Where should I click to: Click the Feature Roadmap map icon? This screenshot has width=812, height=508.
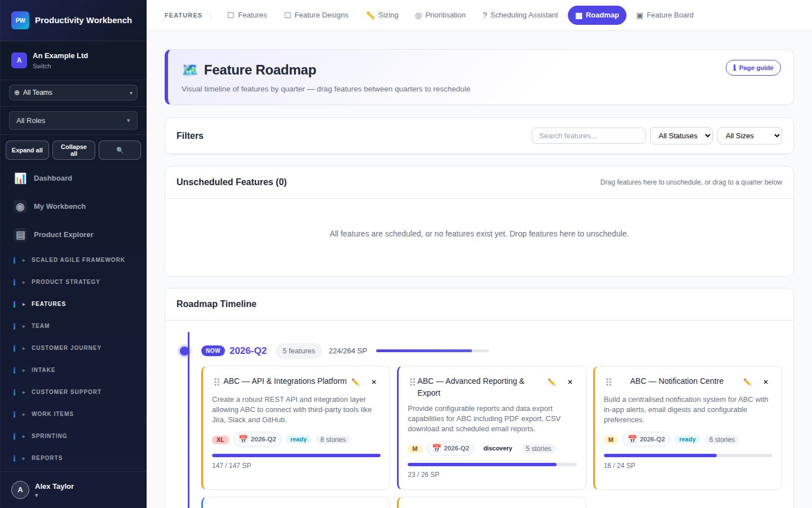coord(190,70)
